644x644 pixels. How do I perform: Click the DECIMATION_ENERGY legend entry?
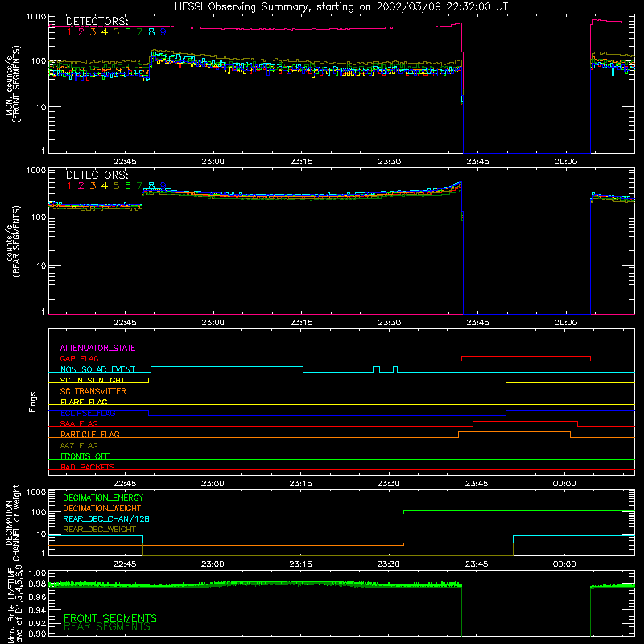click(103, 497)
